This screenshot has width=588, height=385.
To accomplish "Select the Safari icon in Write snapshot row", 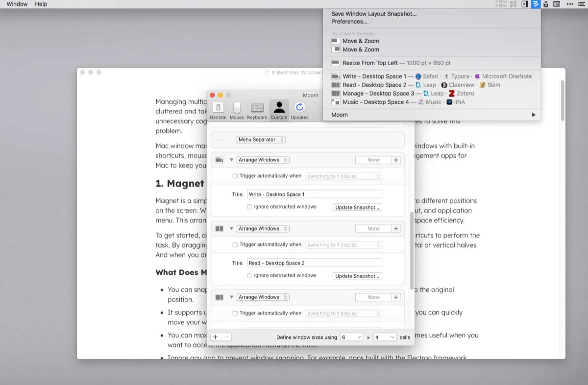I will 417,76.
